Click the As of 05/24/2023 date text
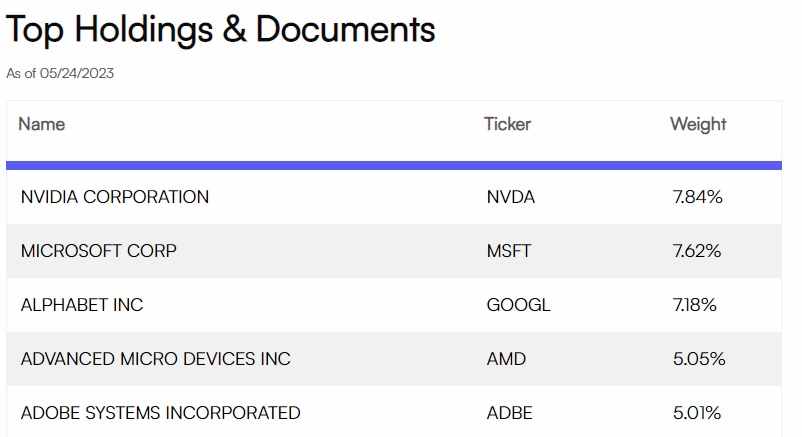This screenshot has width=802, height=437. tap(60, 74)
